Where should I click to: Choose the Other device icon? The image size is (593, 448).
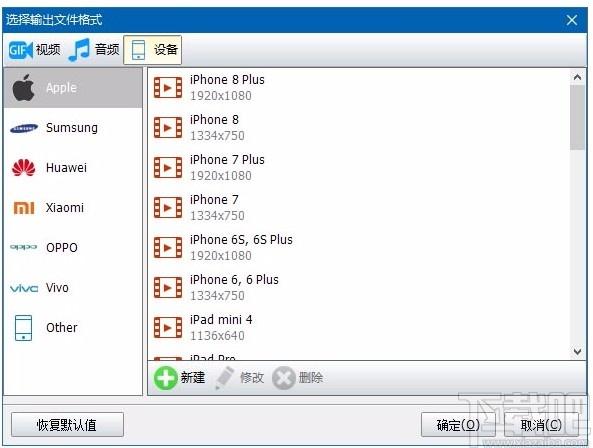[23, 327]
